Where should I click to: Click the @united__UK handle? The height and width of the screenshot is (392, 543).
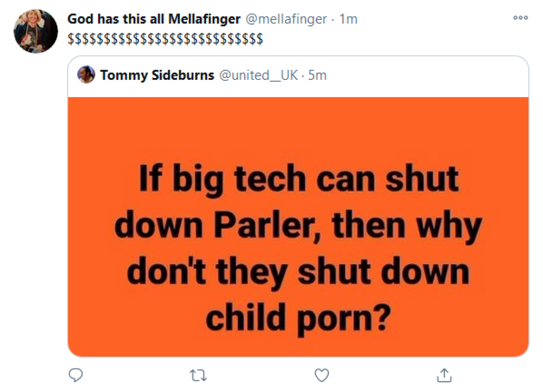point(258,76)
